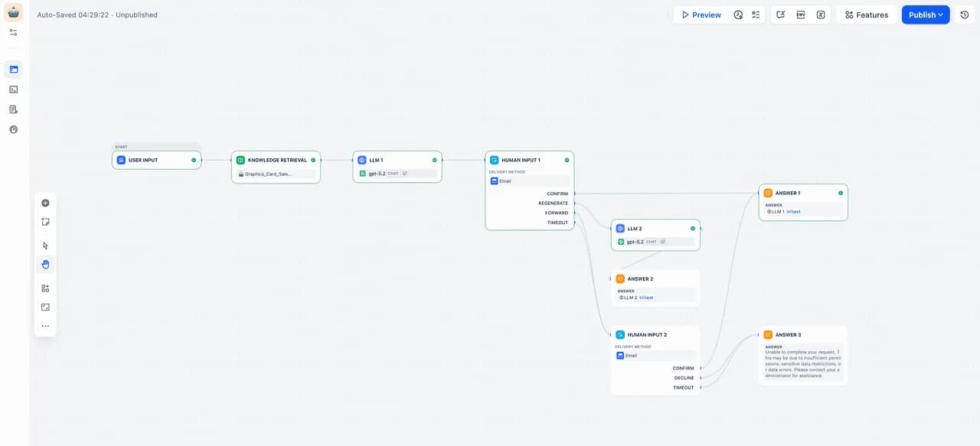Open the Logs and annotations sidebar icon

click(13, 109)
